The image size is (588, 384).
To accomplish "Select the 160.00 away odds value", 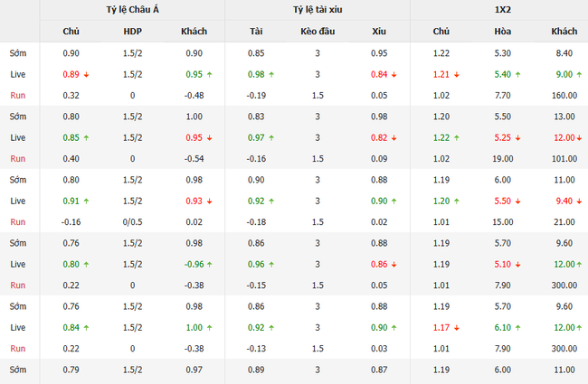I will tap(564, 95).
